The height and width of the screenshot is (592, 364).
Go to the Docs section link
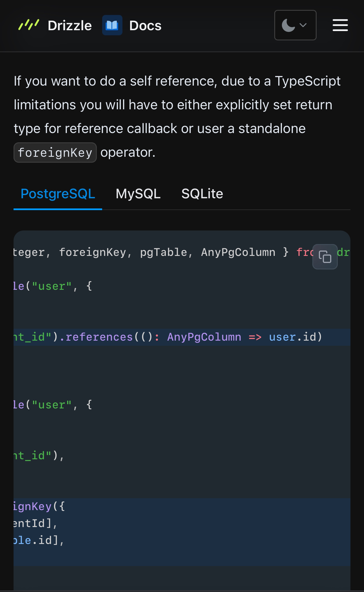click(145, 26)
